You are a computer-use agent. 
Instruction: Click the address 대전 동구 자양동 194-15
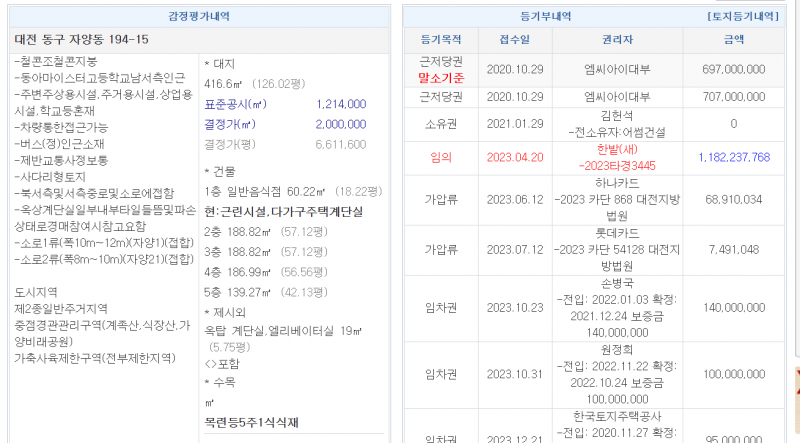[82, 39]
